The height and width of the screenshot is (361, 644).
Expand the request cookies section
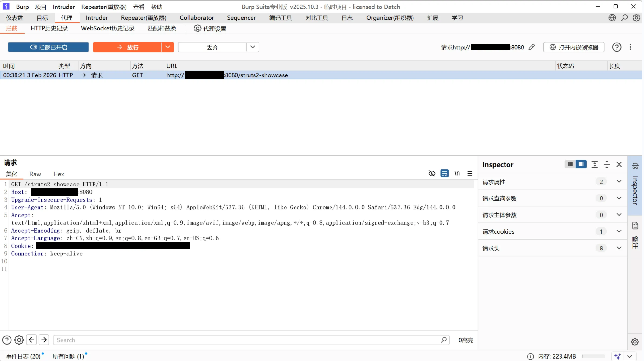553,231
